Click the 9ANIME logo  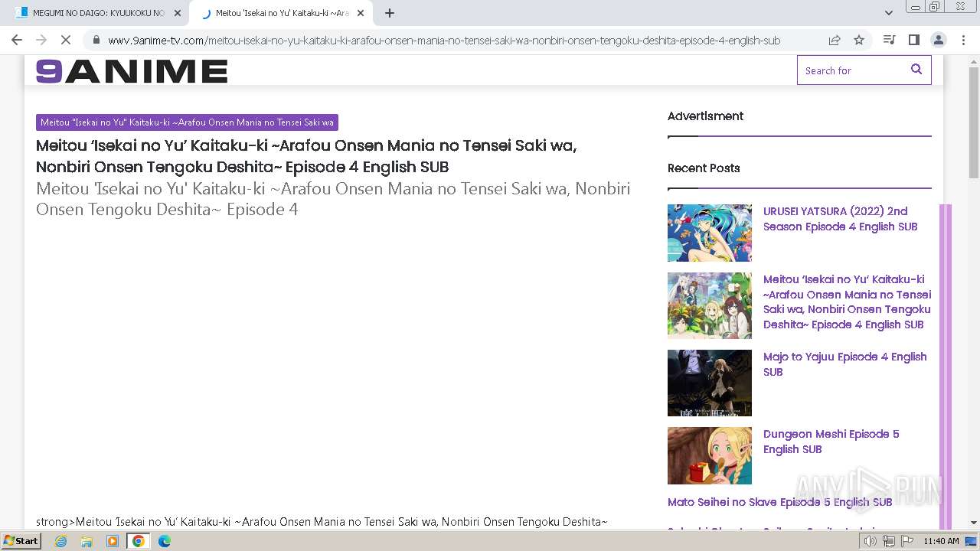coord(132,71)
